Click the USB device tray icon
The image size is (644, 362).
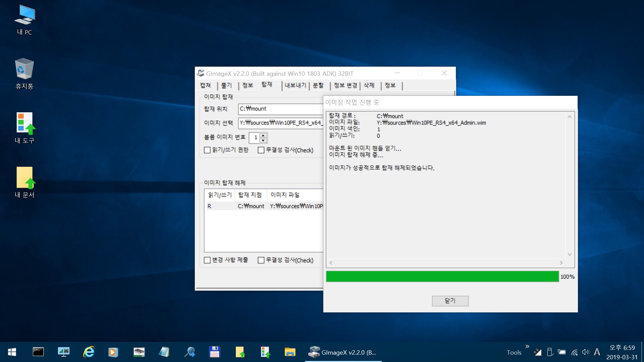[x=550, y=352]
